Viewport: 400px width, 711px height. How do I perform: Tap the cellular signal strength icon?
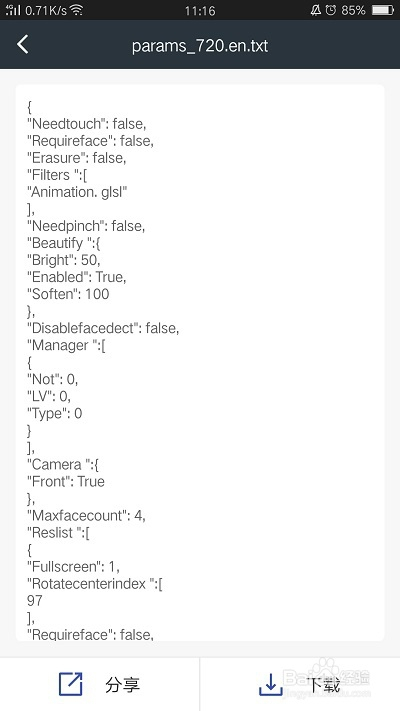pos(13,10)
